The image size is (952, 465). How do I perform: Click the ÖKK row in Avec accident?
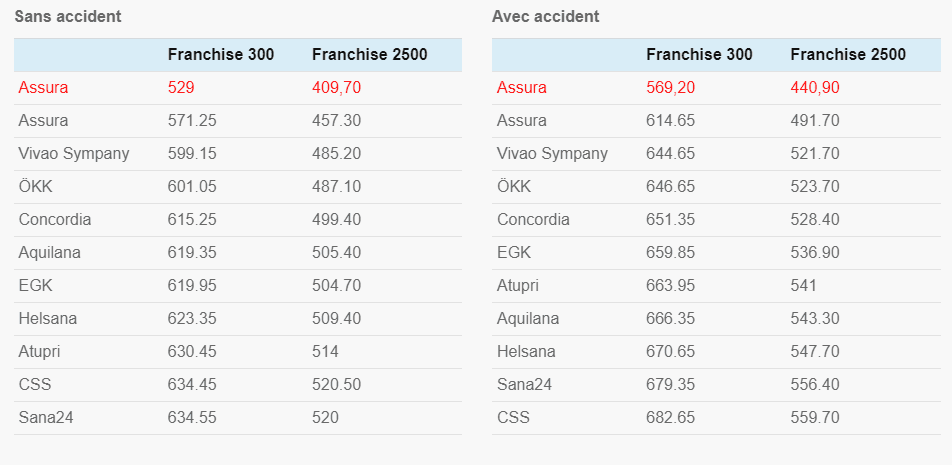pos(716,187)
